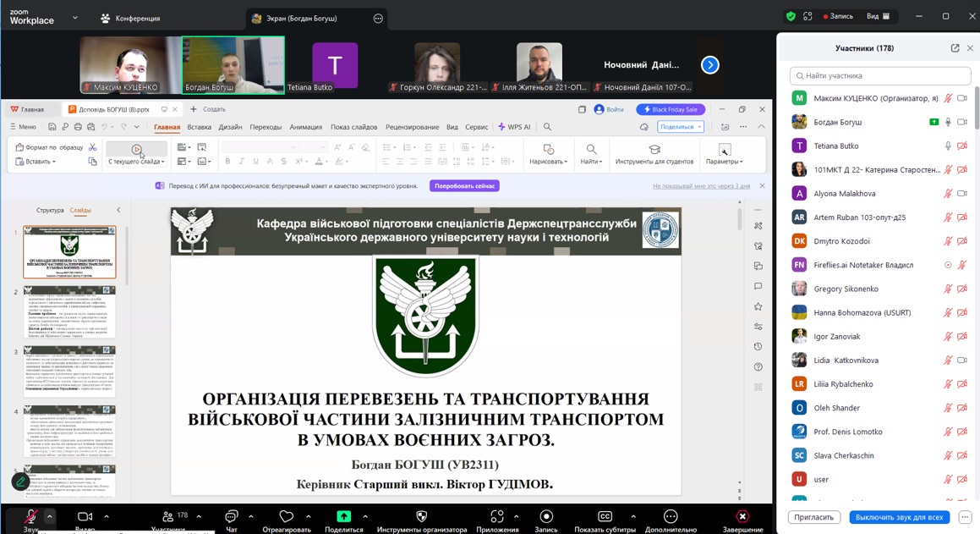980x534 pixels.
Task: Click the 'Пригласить' button
Action: click(x=813, y=517)
